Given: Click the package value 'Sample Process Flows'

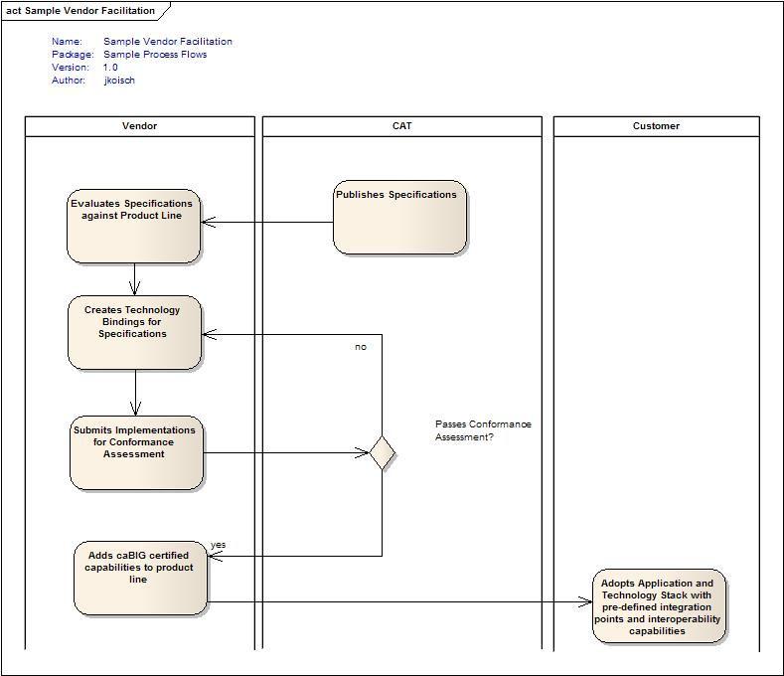Looking at the screenshot, I should [x=155, y=55].
